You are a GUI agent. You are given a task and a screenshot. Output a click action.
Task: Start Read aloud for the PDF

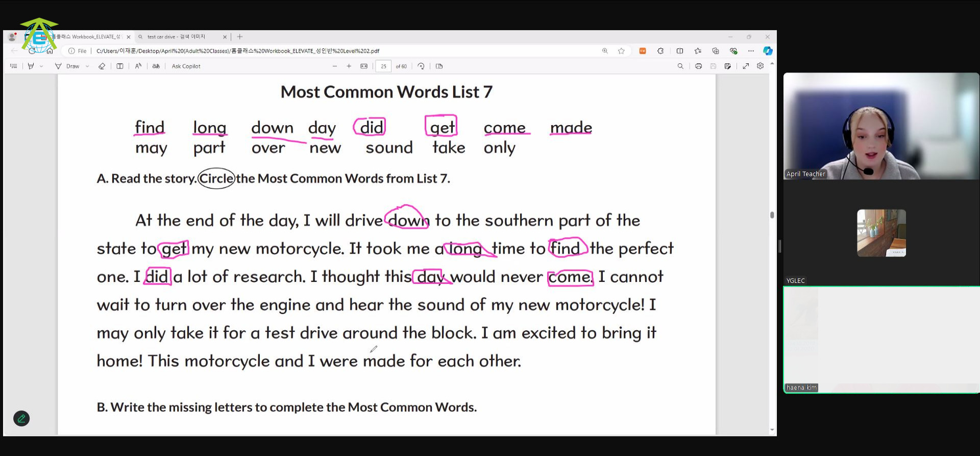pyautogui.click(x=138, y=66)
